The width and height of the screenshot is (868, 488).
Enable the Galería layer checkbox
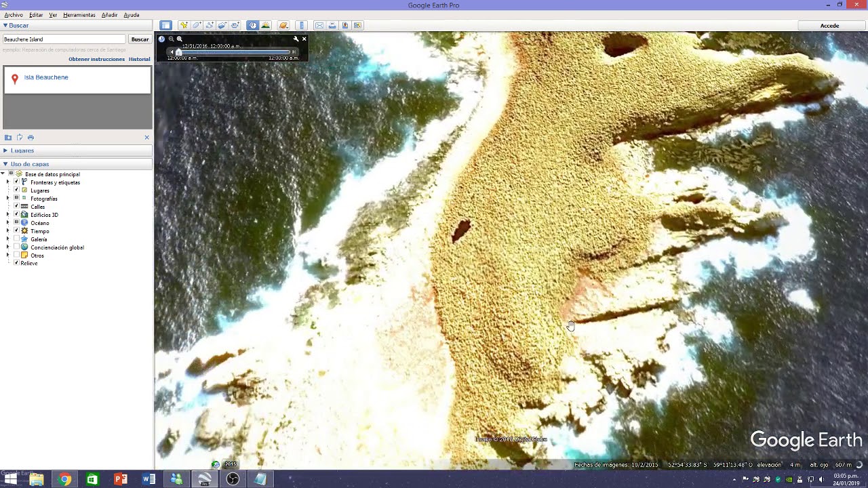point(16,239)
